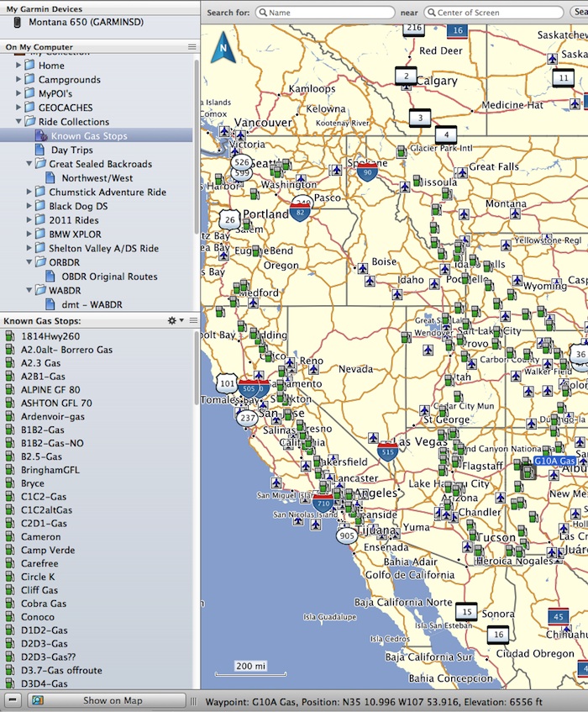The width and height of the screenshot is (588, 712).
Task: Select the Montana 650 device icon
Action: point(18,22)
